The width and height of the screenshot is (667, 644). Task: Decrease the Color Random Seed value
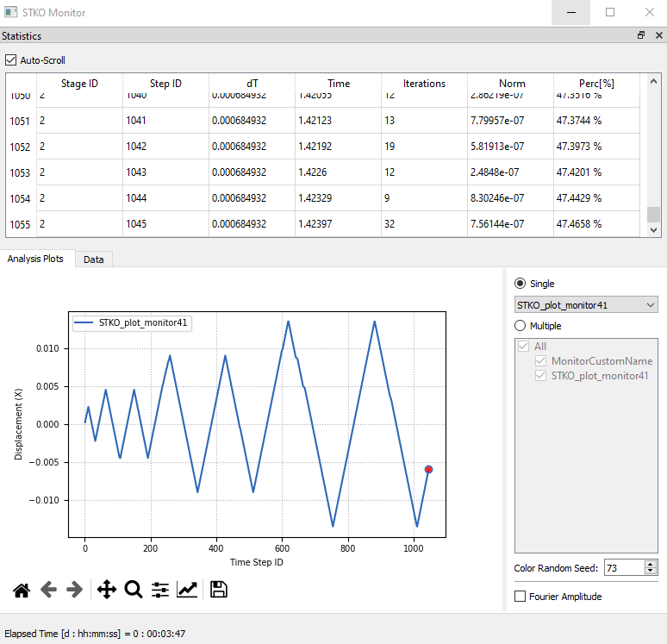pyautogui.click(x=650, y=571)
